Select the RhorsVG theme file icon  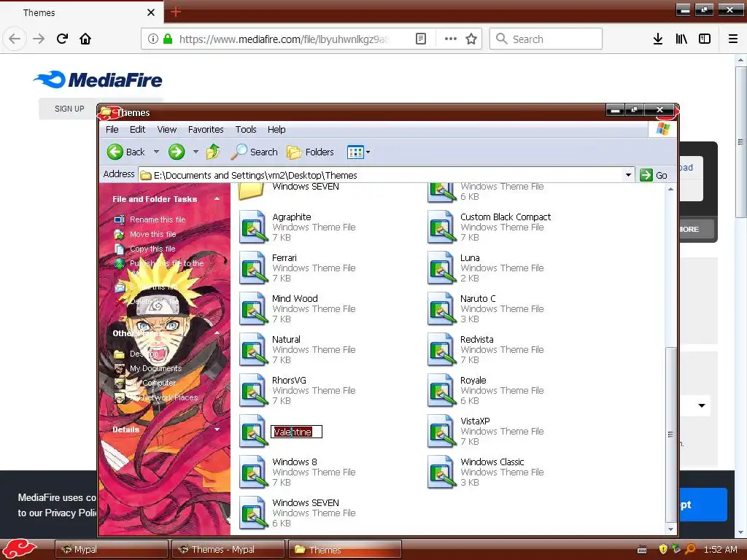253,391
